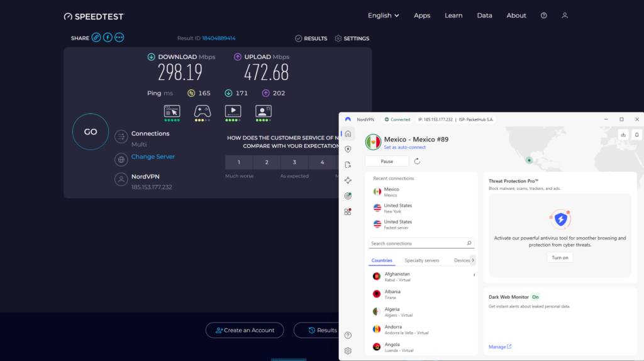The image size is (644, 361).
Task: Rate customer service as 3
Action: tap(294, 162)
